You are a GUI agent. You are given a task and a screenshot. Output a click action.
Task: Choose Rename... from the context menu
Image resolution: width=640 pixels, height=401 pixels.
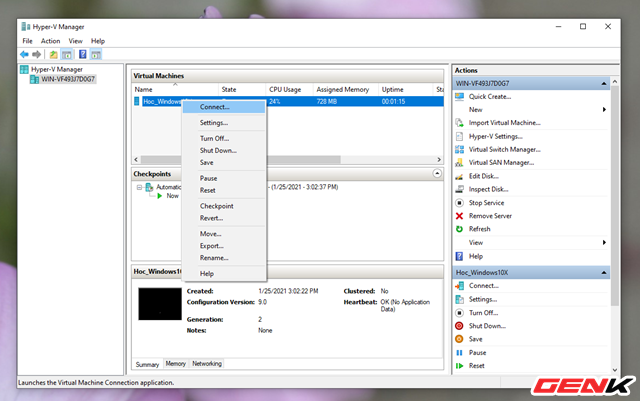224,258
